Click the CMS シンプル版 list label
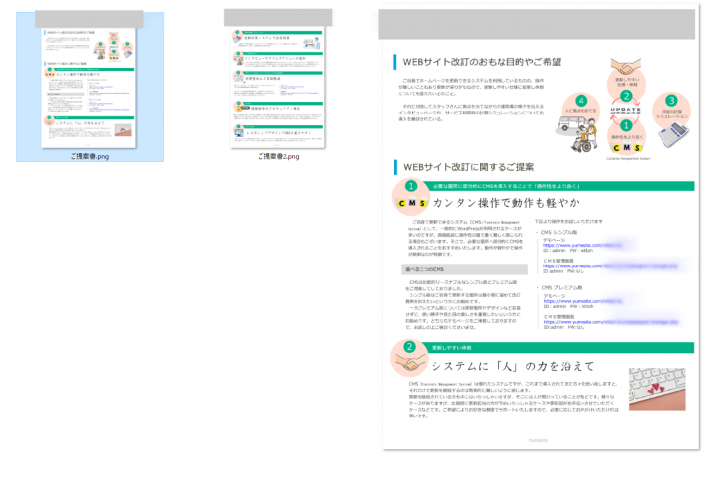Screen dimensions: 720x478 (x=558, y=232)
